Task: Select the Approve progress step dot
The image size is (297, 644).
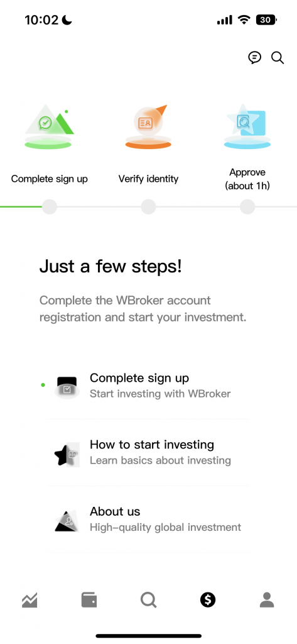Action: (247, 206)
